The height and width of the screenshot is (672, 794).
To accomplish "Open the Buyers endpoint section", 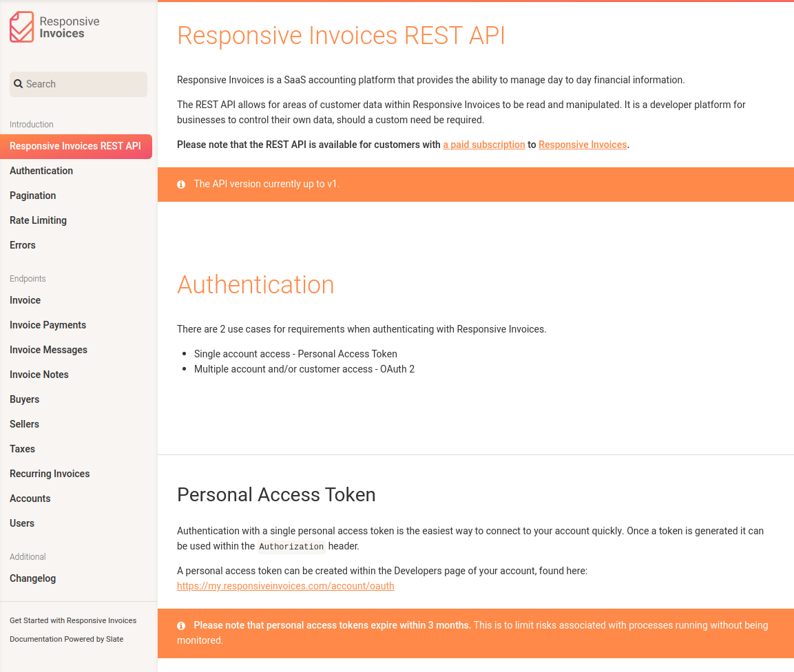I will (25, 399).
